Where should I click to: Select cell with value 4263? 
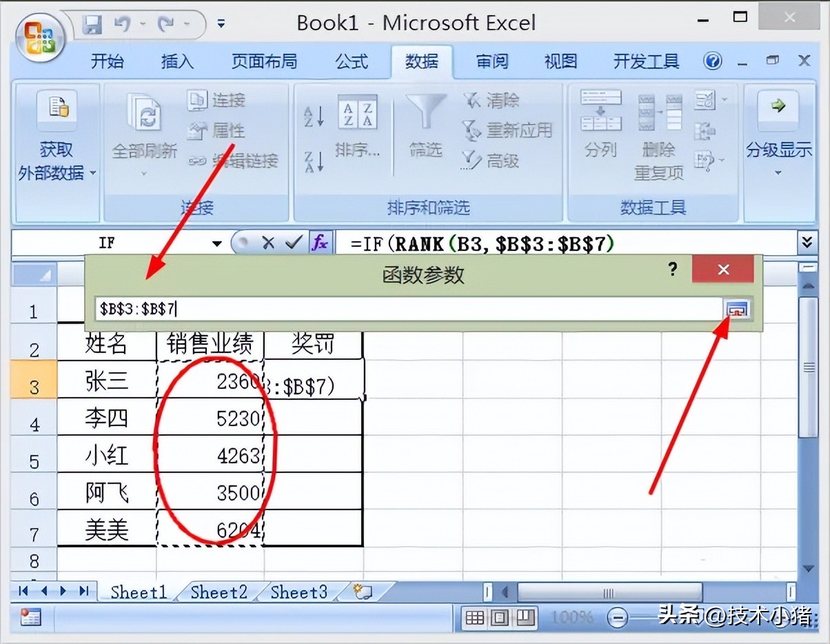coord(211,454)
